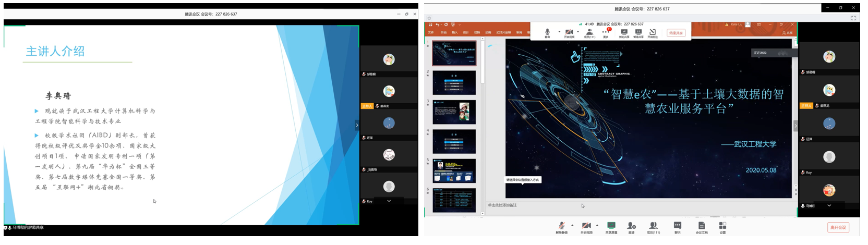868x245 pixels.
Task: Toggle 解除静音 unmute microphone in bottom toolbar
Action: click(x=561, y=226)
